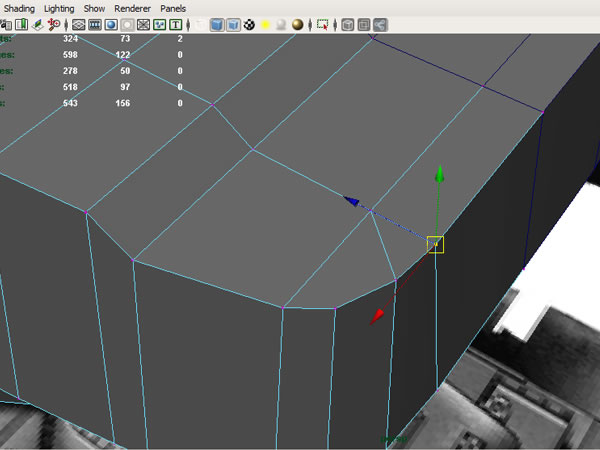The height and width of the screenshot is (450, 600).
Task: Toggle the film gate icon
Action: [x=95, y=25]
